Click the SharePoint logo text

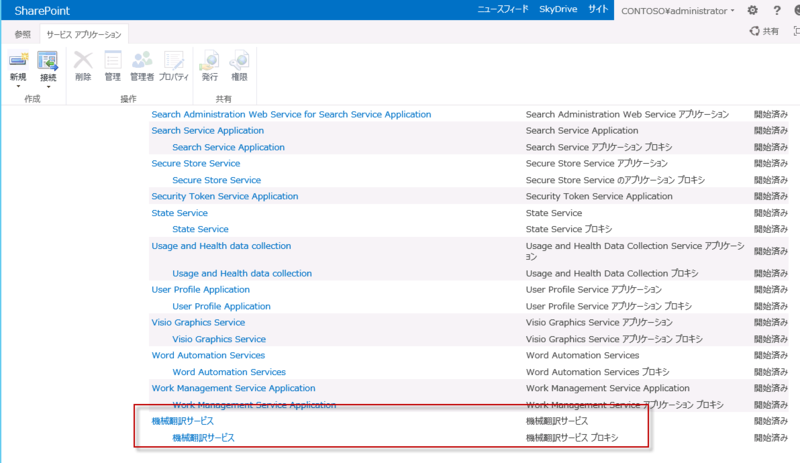(42, 11)
